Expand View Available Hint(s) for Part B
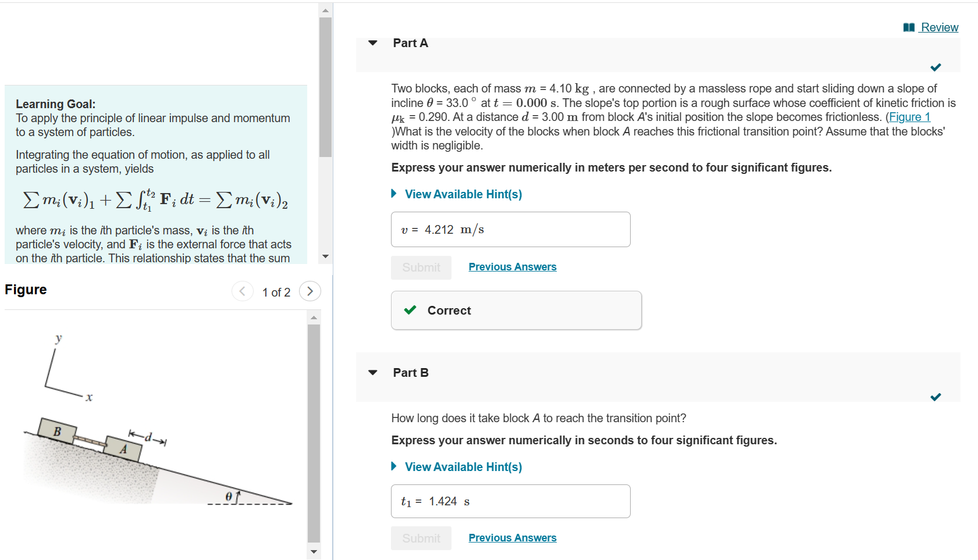Screen dimensions: 978x560 point(463,466)
